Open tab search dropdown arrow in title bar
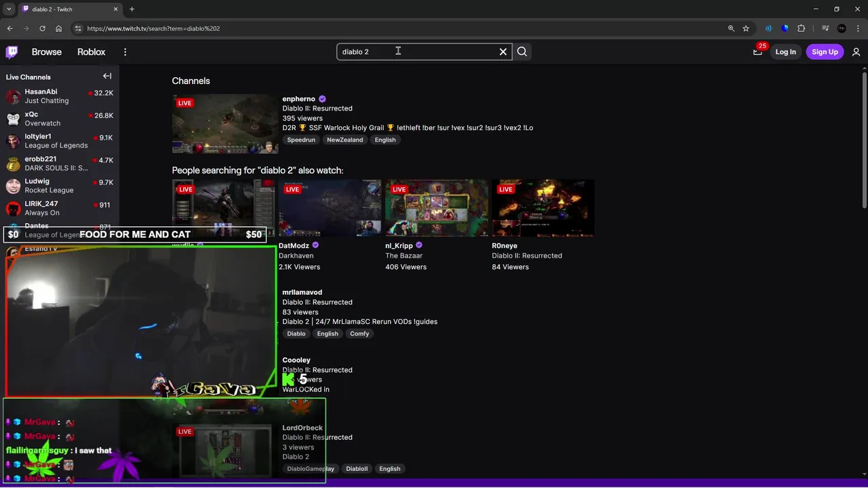 (x=9, y=9)
